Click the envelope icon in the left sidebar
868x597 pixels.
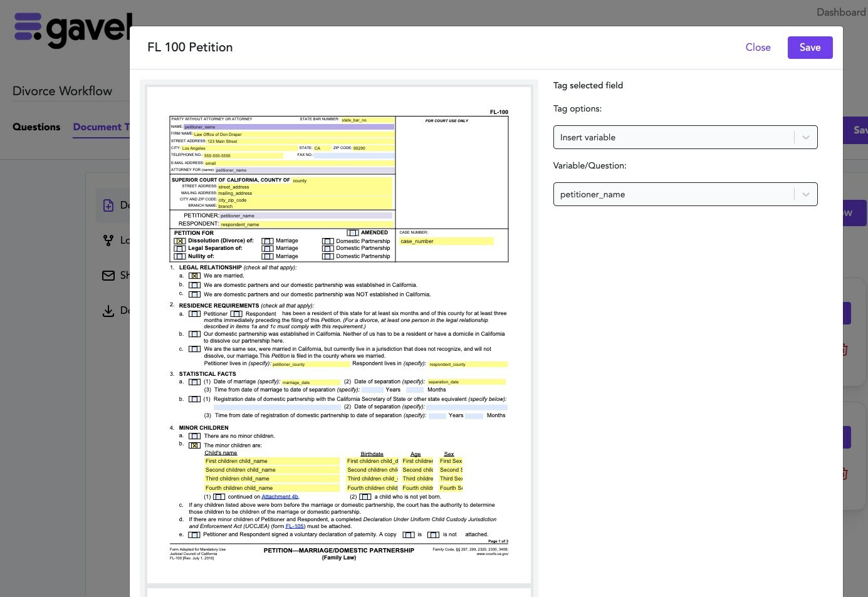(x=108, y=276)
